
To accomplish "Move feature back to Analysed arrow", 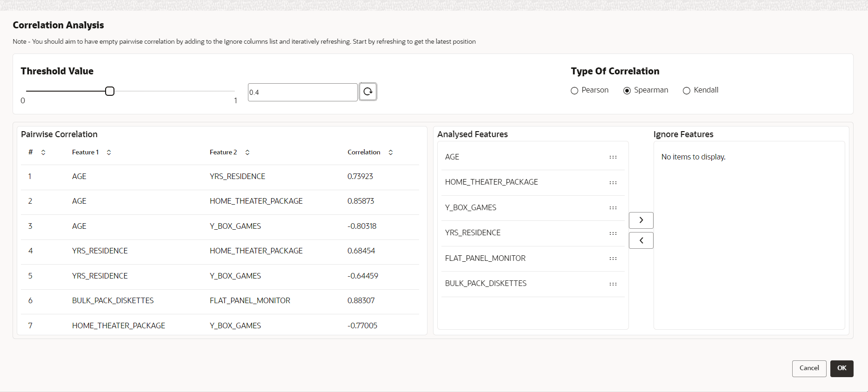I will [641, 240].
